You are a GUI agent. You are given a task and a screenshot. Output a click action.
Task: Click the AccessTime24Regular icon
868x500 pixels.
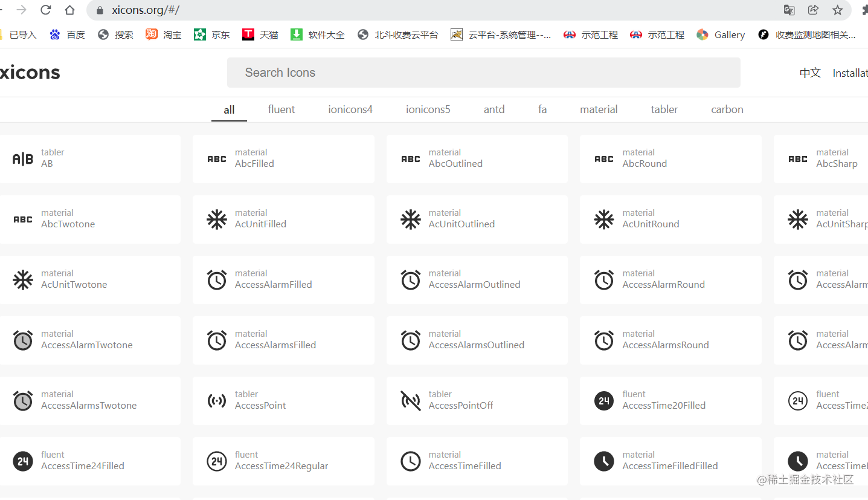click(217, 461)
